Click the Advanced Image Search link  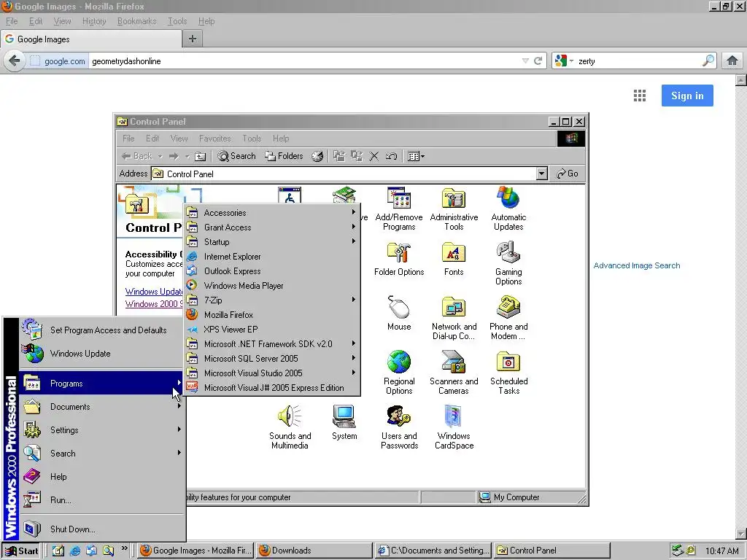[x=636, y=265]
